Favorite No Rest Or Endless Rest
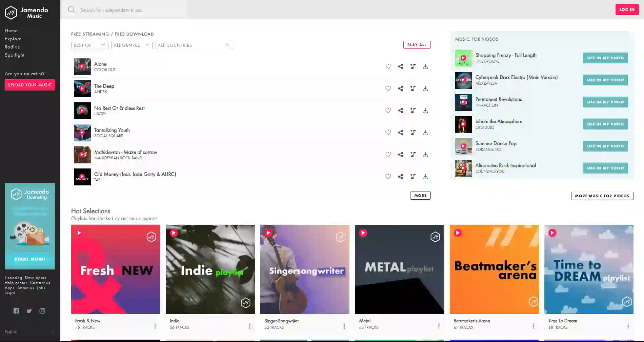This screenshot has height=342, width=644. point(388,110)
